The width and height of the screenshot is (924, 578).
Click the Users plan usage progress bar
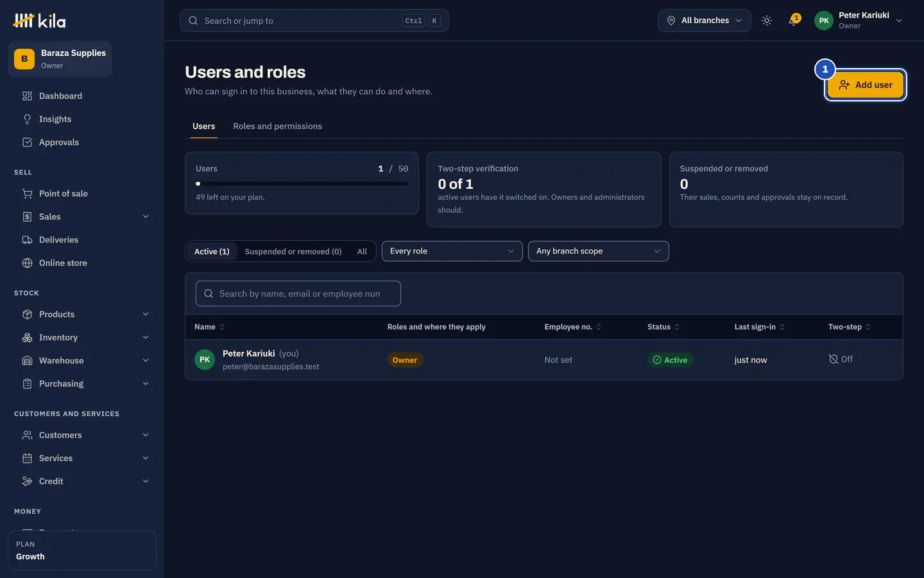[302, 184]
